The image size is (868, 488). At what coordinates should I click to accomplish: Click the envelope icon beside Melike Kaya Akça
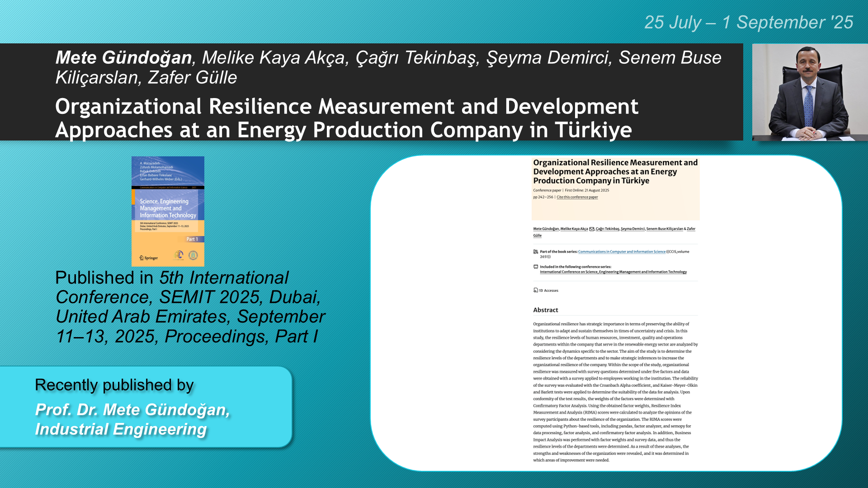[x=592, y=229]
